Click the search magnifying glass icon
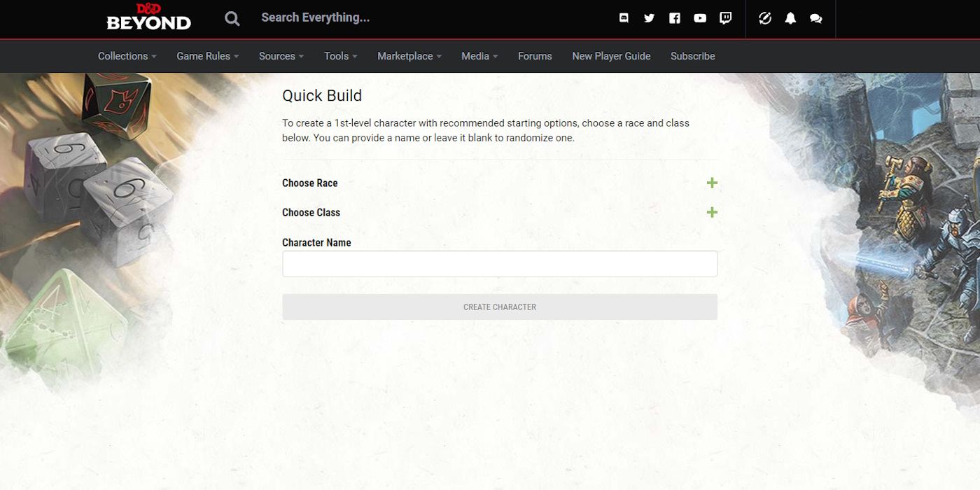 (232, 17)
